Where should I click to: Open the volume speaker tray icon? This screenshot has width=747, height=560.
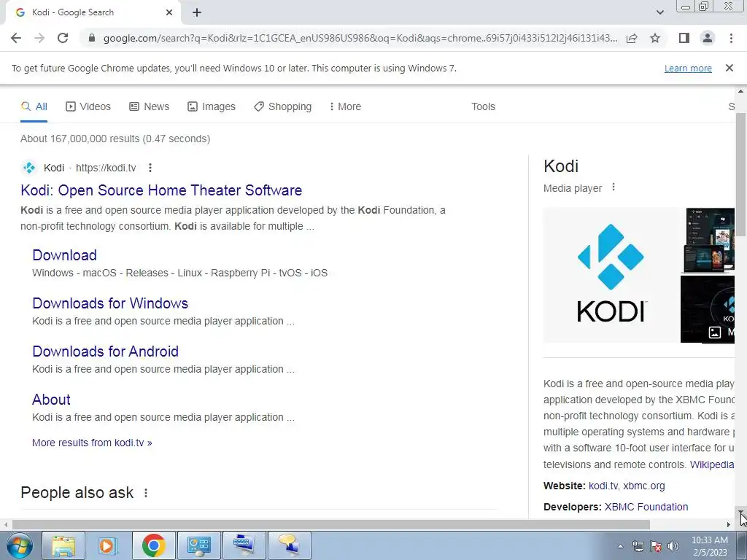point(673,546)
